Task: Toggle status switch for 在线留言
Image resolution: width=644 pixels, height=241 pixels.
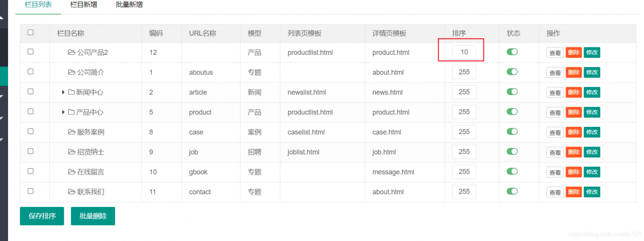Action: pos(512,172)
